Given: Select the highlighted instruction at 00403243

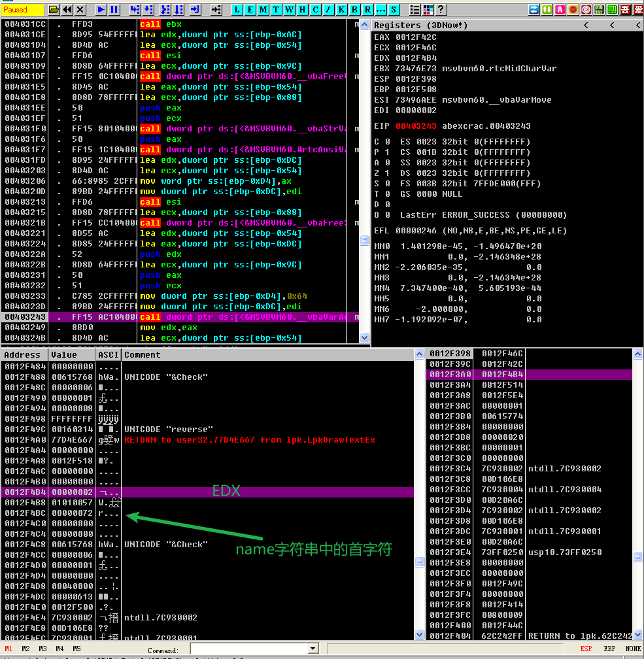Looking at the screenshot, I should point(180,317).
